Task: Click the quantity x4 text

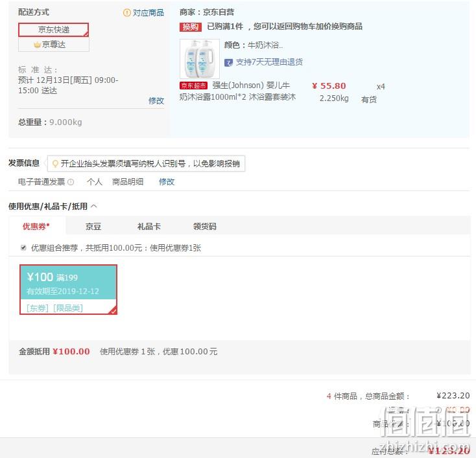Action: point(381,87)
